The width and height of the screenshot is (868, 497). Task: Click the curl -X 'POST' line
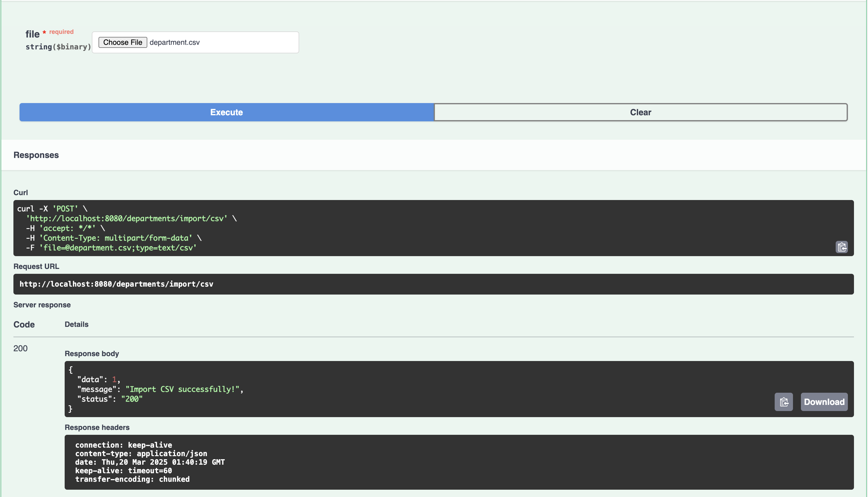[x=52, y=209]
